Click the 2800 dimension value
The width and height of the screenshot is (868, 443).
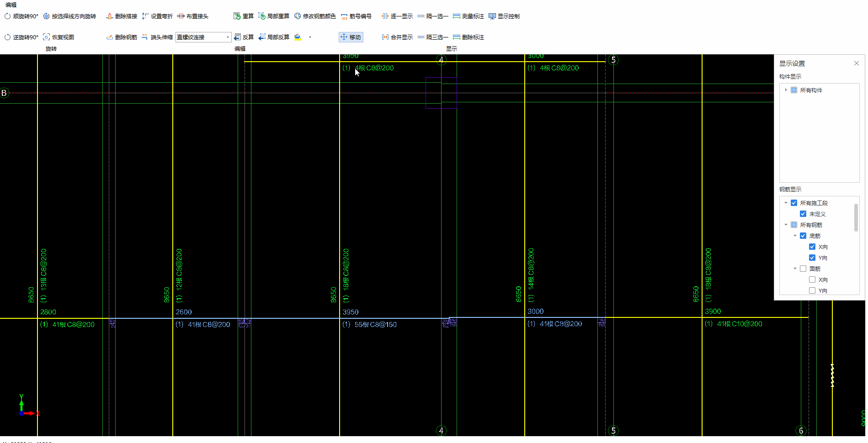pyautogui.click(x=48, y=312)
